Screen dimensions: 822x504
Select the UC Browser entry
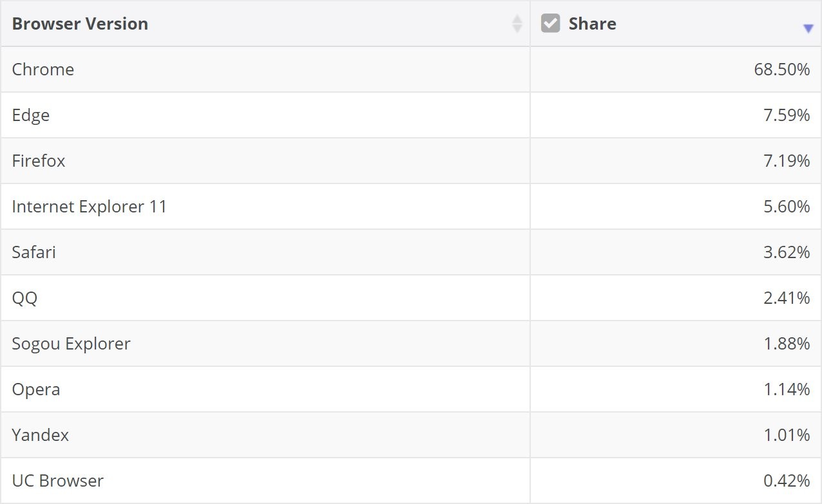click(x=58, y=481)
